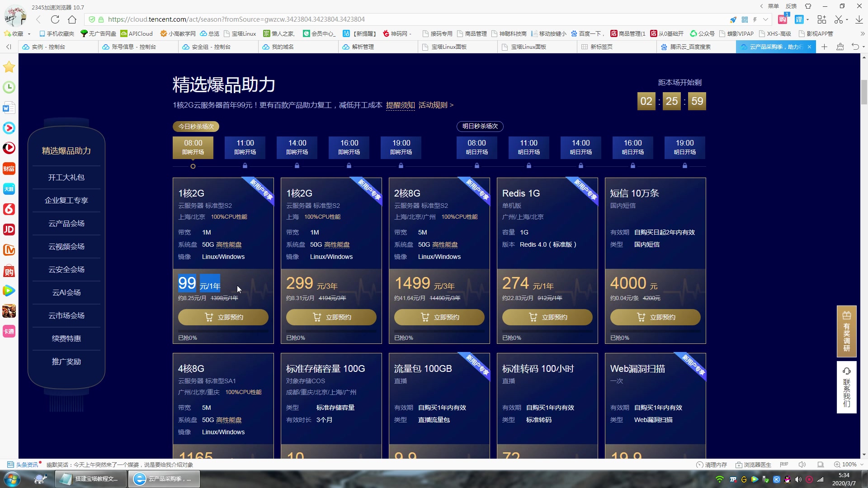Viewport: 868px width, 488px height.
Task: Expand the scissors tool dropdown arrow
Action: (x=846, y=19)
